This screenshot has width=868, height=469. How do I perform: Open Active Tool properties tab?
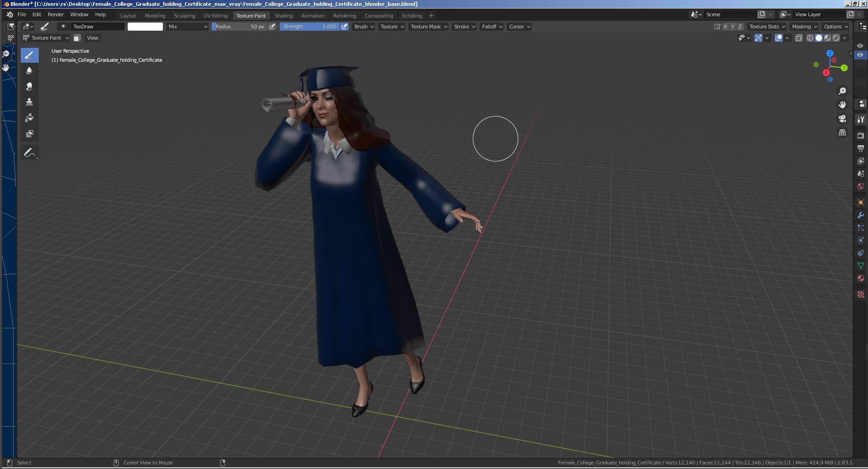point(861,120)
